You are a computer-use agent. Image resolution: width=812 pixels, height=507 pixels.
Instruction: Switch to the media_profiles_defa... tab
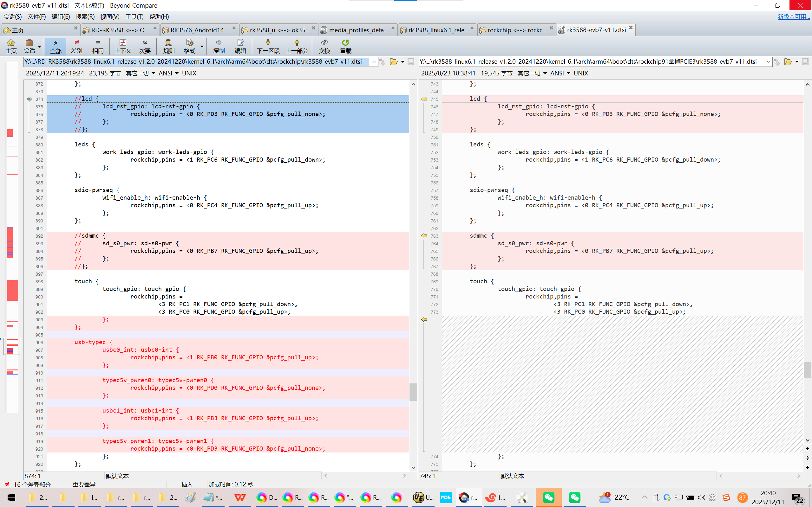tap(358, 30)
